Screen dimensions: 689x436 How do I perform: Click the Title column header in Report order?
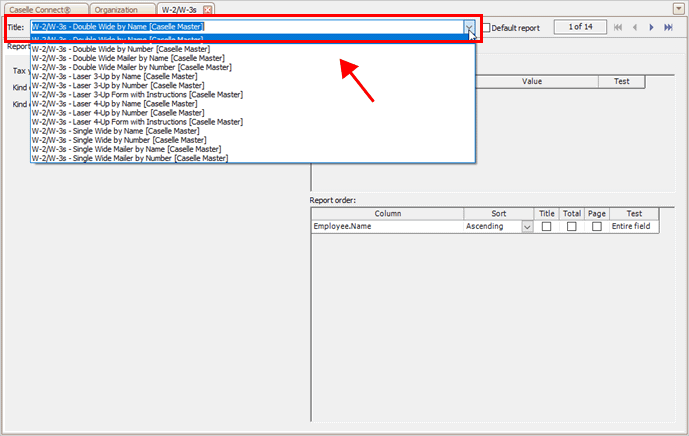pos(547,214)
